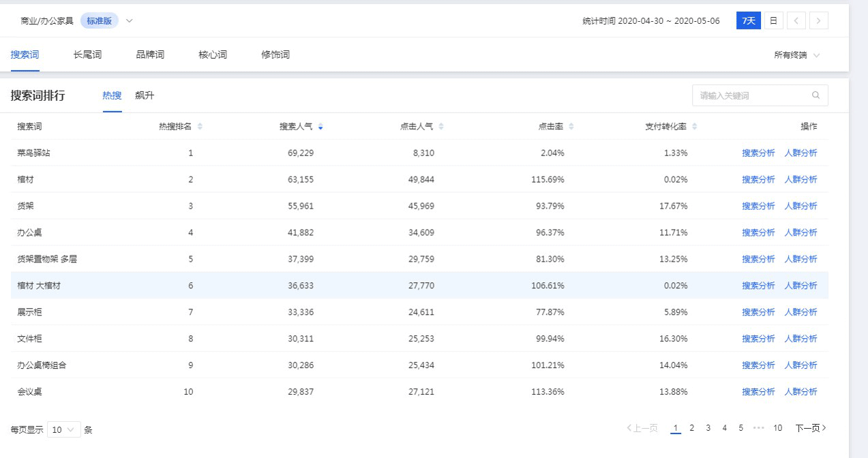Viewport: 868px width, 458px height.
Task: Sort by 支付转化率 column sort icon
Action: click(x=694, y=127)
